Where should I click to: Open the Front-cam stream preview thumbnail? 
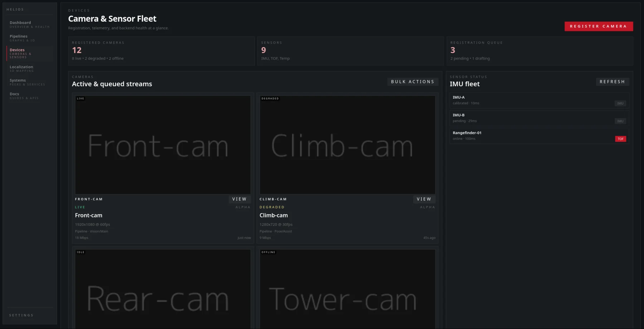coord(163,145)
